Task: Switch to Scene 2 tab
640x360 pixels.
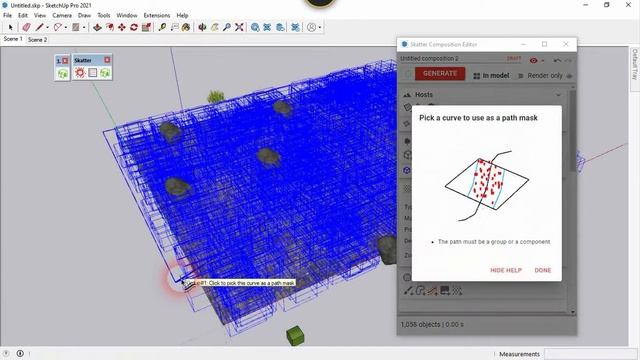Action: coord(38,40)
